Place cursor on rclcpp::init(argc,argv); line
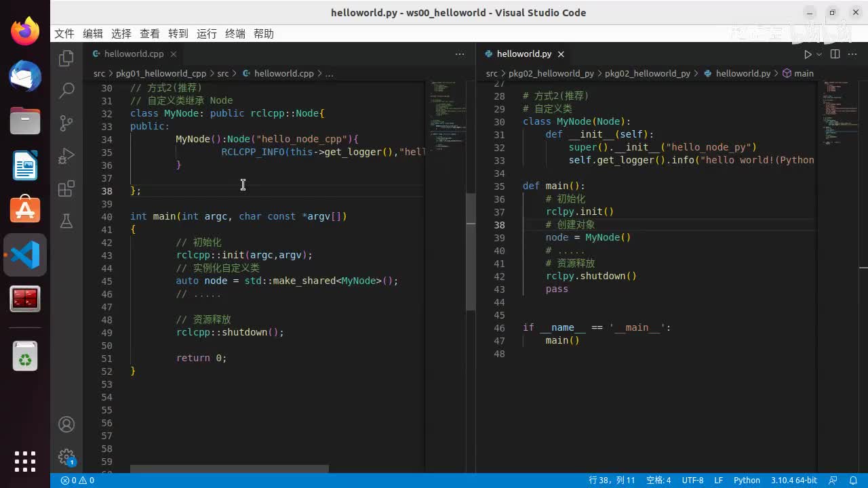 pyautogui.click(x=244, y=256)
